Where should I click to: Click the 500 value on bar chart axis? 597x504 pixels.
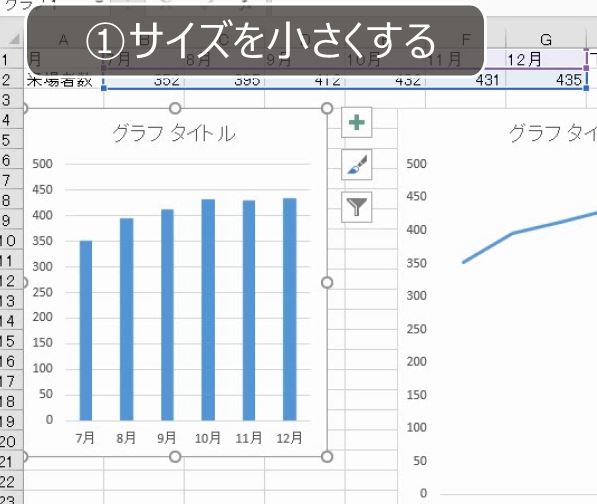click(43, 164)
